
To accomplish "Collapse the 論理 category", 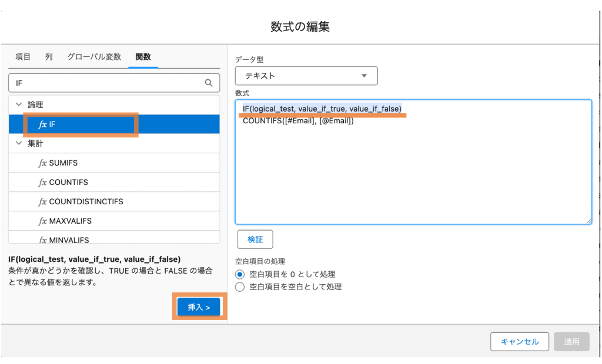I will pos(19,105).
